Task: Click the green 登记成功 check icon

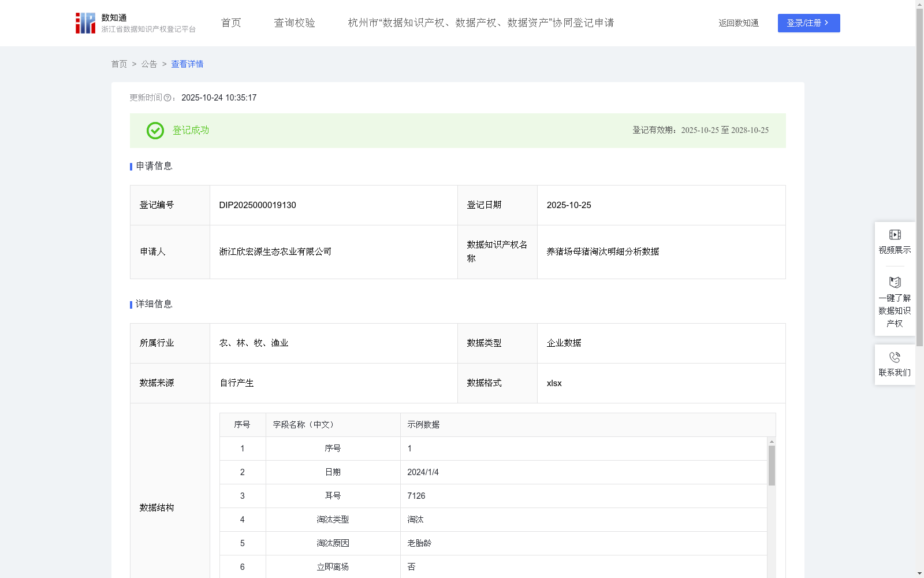Action: coord(155,131)
